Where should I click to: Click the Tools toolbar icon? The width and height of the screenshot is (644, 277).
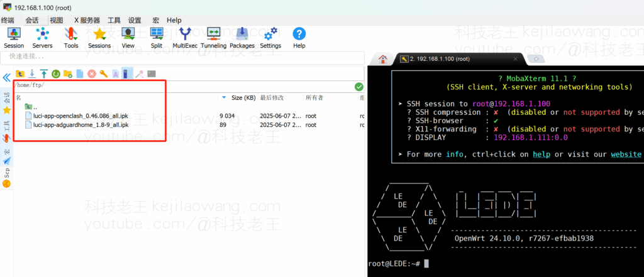coord(71,38)
